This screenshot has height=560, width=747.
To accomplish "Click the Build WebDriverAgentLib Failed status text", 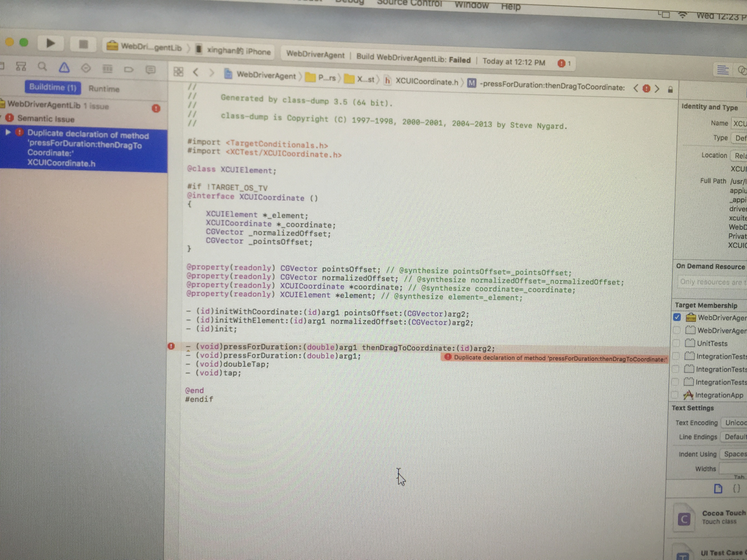I will [x=414, y=58].
